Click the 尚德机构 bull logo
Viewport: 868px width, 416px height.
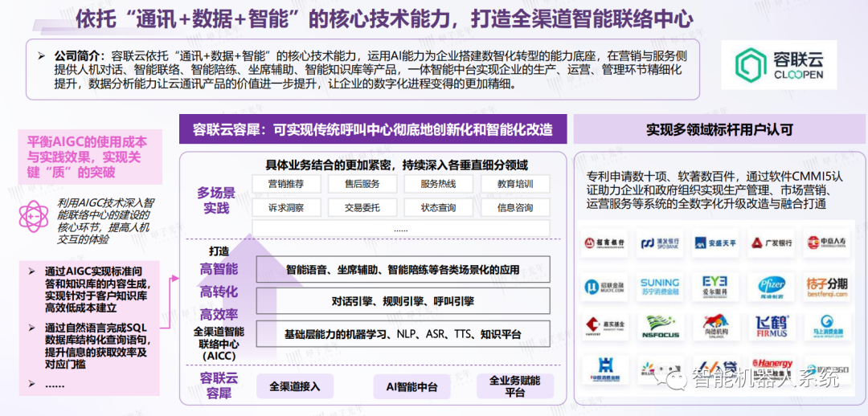tap(716, 327)
